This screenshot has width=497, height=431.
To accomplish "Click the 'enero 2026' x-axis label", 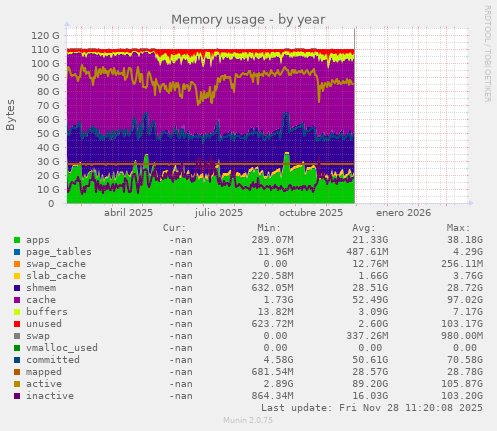I will pos(404,213).
